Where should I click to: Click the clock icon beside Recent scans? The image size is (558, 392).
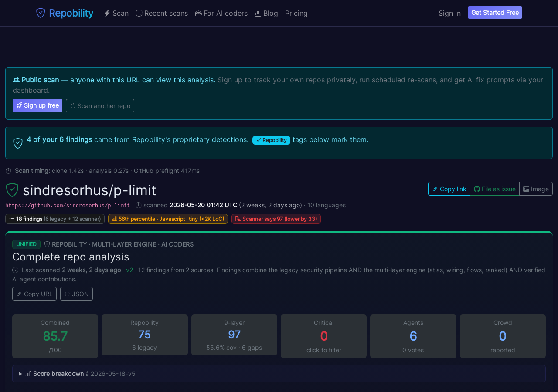point(139,13)
